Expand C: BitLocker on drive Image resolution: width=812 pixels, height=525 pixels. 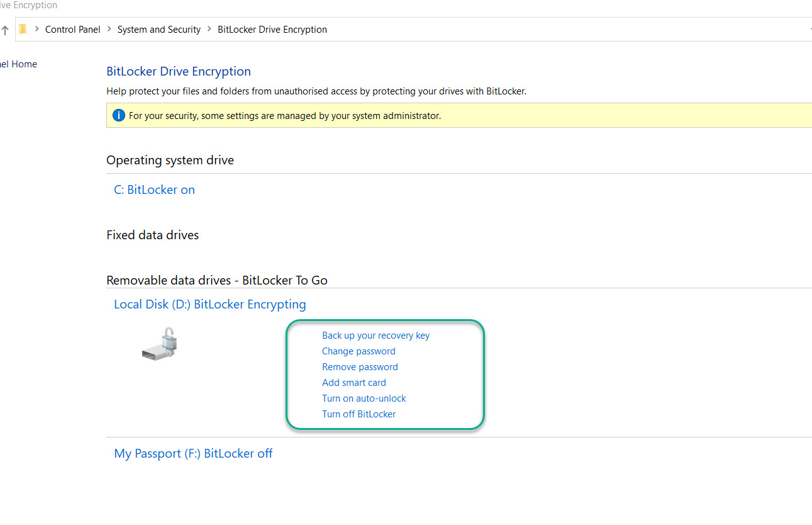coord(154,189)
